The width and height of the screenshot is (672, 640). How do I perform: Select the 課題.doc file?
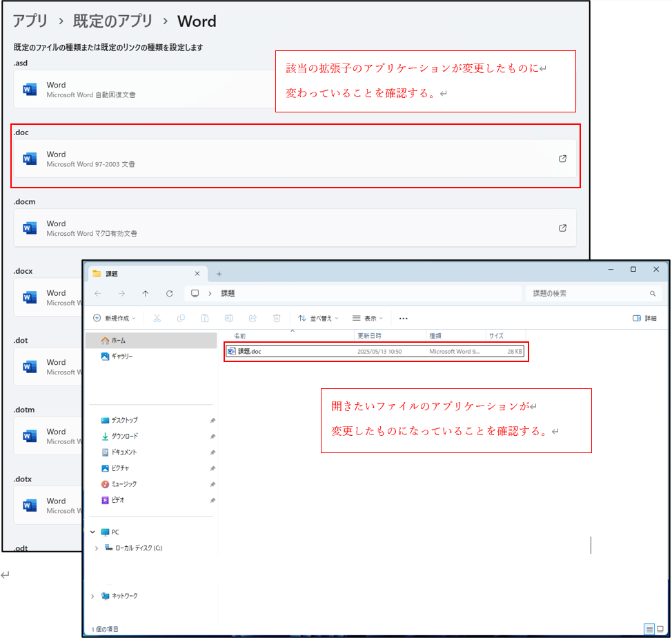[375, 351]
